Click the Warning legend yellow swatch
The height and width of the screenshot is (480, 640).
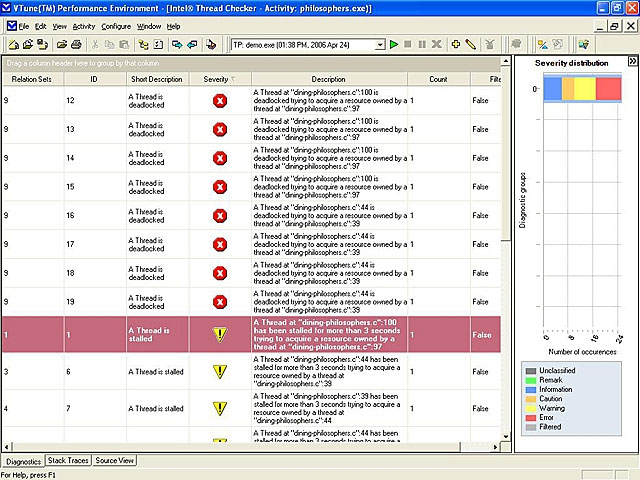531,408
